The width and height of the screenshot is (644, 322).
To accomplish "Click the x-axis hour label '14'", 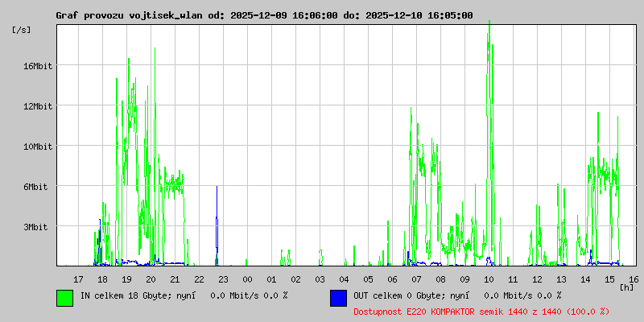I will [x=586, y=279].
